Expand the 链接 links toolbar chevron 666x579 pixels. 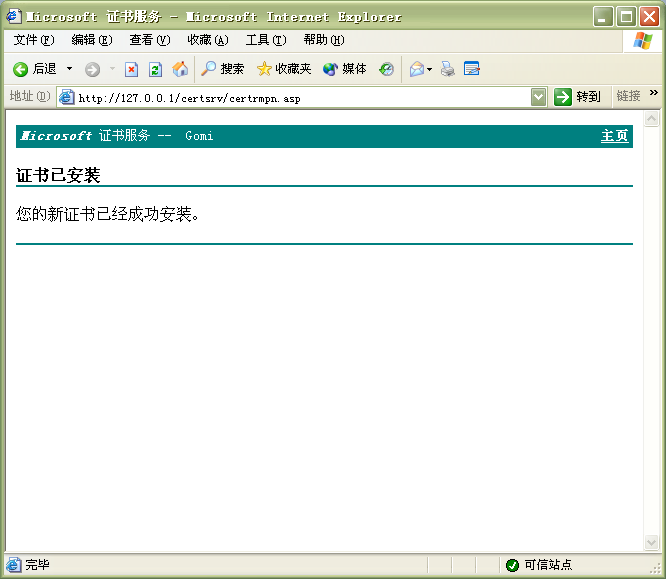(x=653, y=93)
